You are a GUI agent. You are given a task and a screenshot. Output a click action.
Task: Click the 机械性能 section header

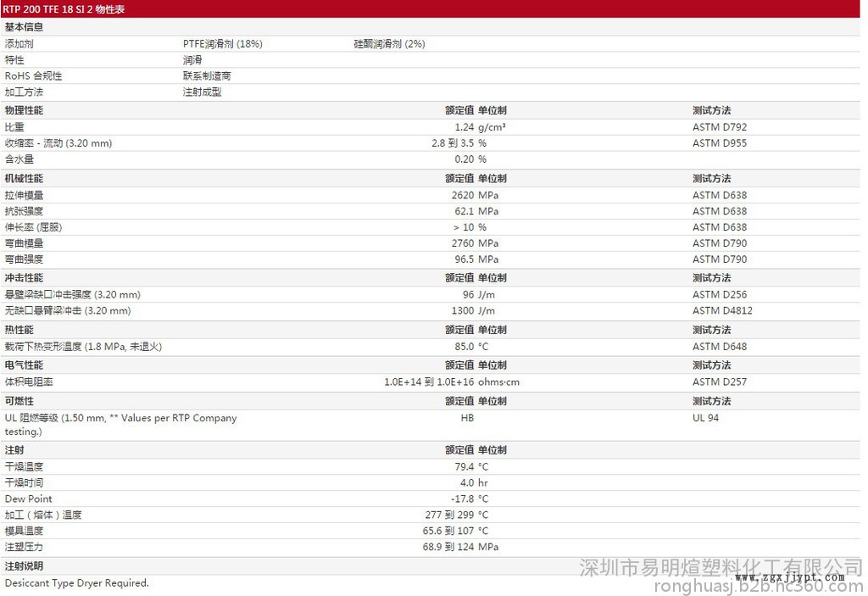click(x=24, y=179)
